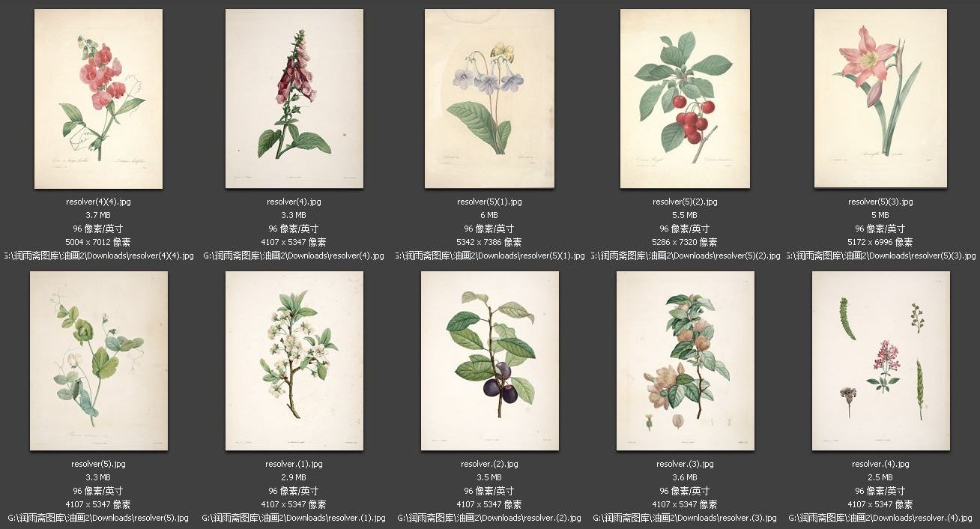
Task: Select the red cherries thumbnail resolver(5)(2).jpg
Action: (685, 99)
